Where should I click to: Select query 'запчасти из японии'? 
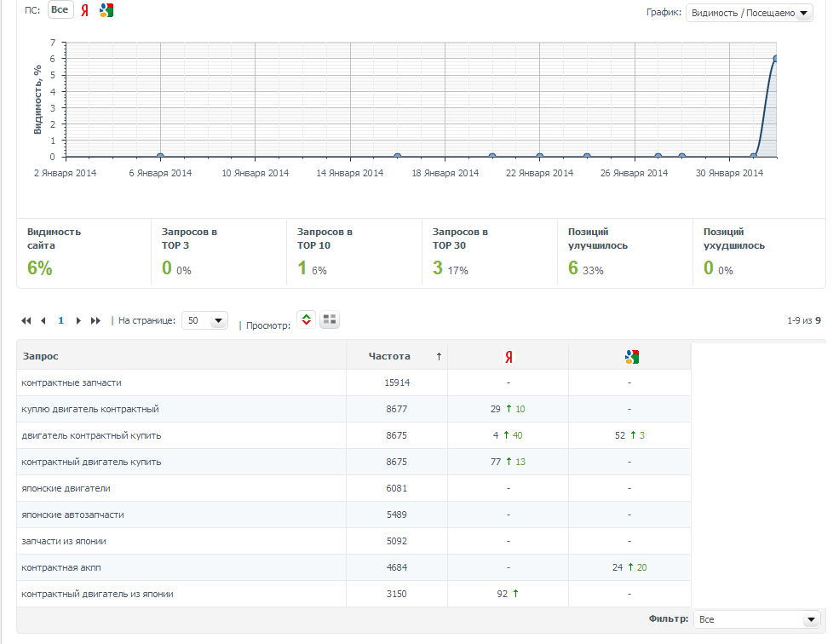click(64, 541)
